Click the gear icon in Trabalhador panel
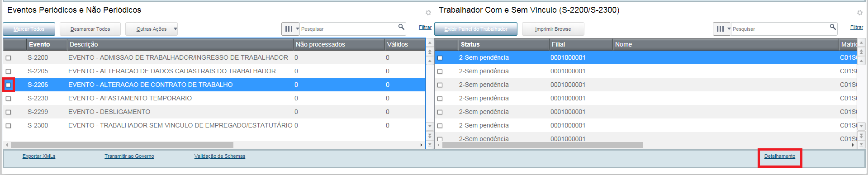This screenshot has width=868, height=175. tap(860, 13)
